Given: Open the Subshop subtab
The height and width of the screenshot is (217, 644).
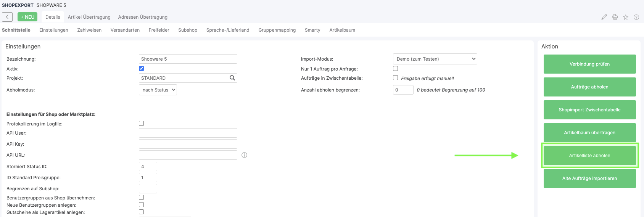Looking at the screenshot, I should pyautogui.click(x=188, y=30).
